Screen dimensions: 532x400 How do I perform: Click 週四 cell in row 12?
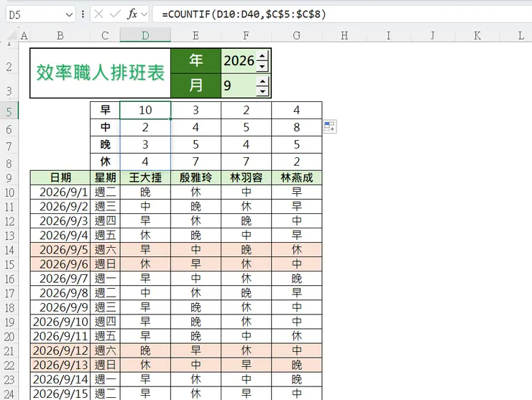105,221
